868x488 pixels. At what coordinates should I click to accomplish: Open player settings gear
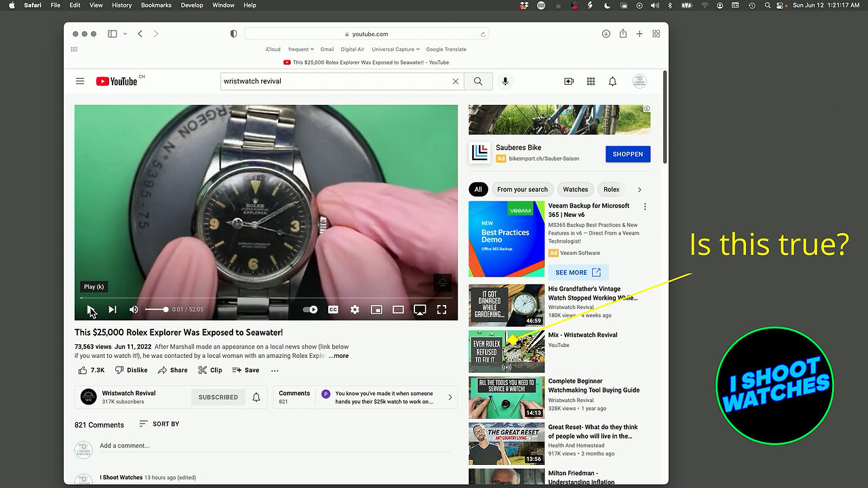(x=355, y=310)
